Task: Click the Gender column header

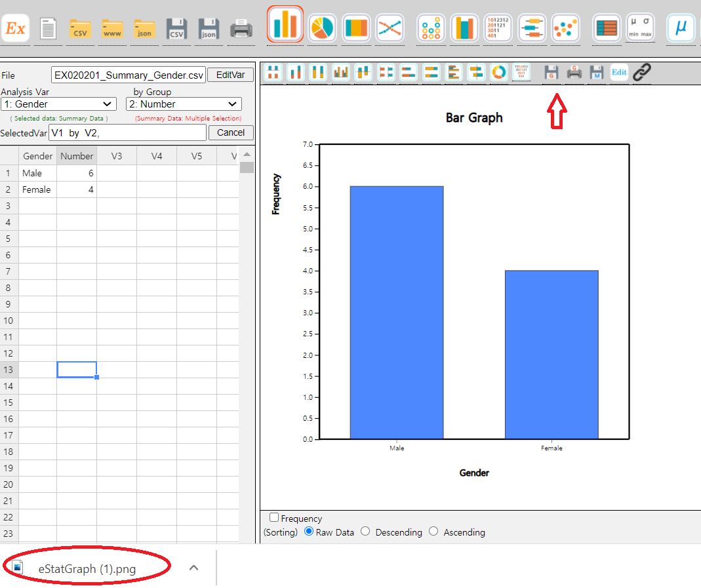Action: 37,156
